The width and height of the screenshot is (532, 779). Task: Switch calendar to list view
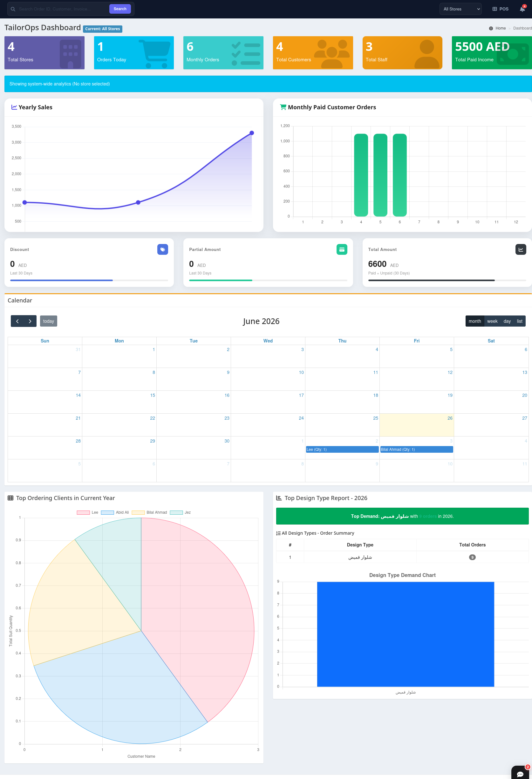pos(519,321)
